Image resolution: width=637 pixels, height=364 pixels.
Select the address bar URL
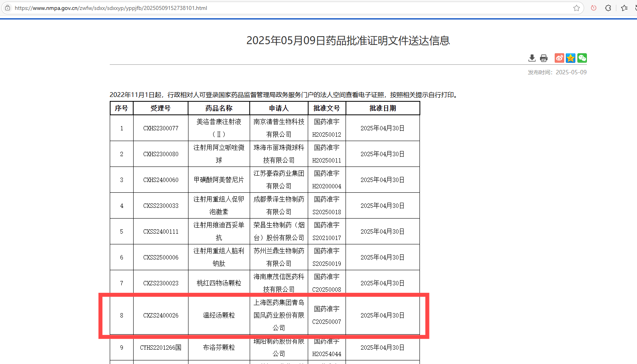tap(111, 8)
